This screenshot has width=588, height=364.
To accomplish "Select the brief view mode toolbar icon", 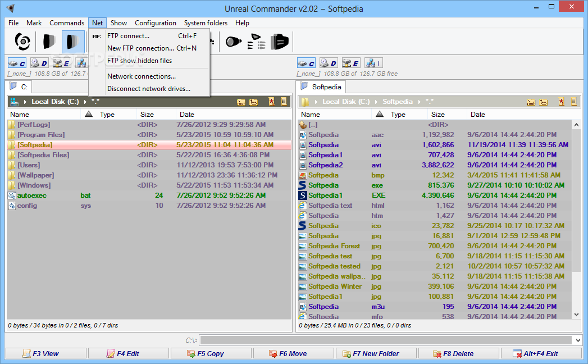I will click(x=49, y=41).
